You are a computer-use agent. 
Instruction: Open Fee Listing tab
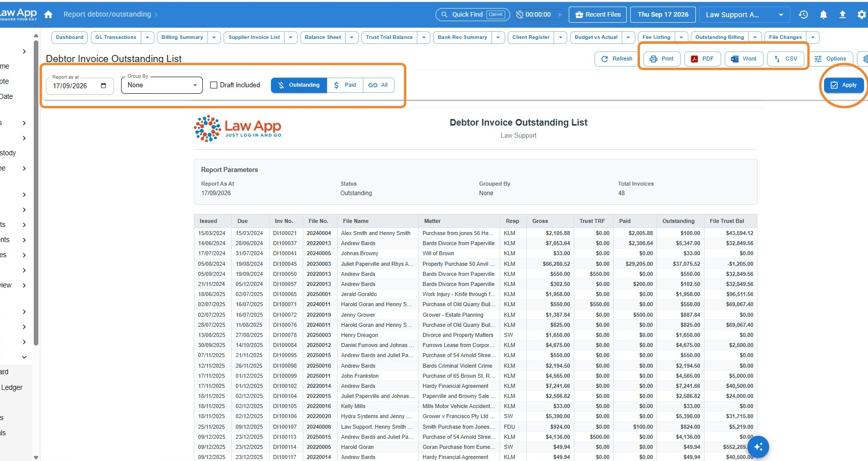coord(656,37)
